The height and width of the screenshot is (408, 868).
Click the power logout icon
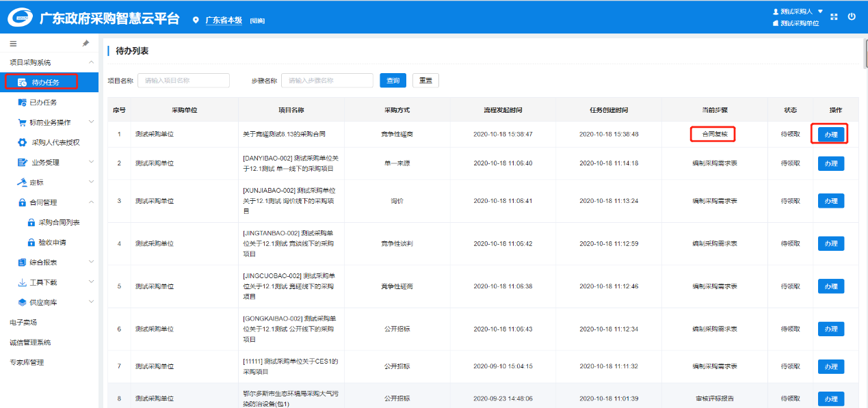pos(852,17)
